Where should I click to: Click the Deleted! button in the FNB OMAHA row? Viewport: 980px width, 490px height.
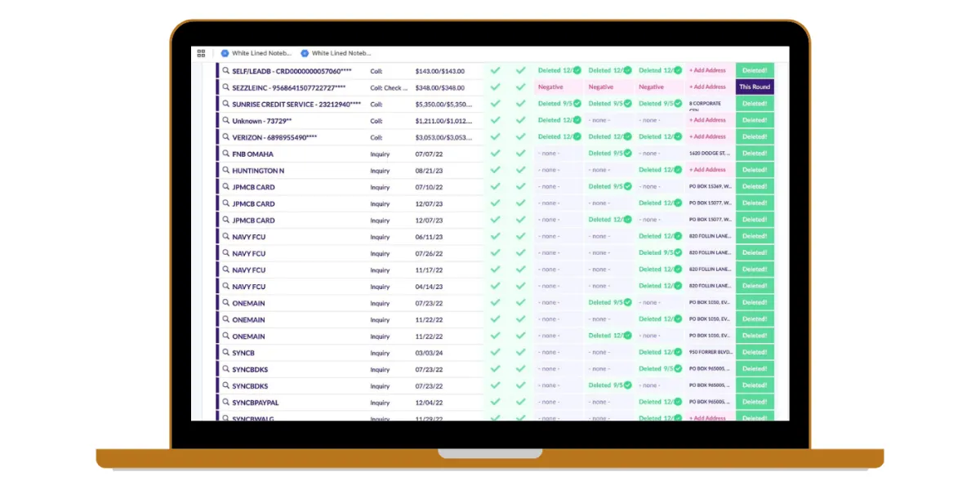pos(755,154)
